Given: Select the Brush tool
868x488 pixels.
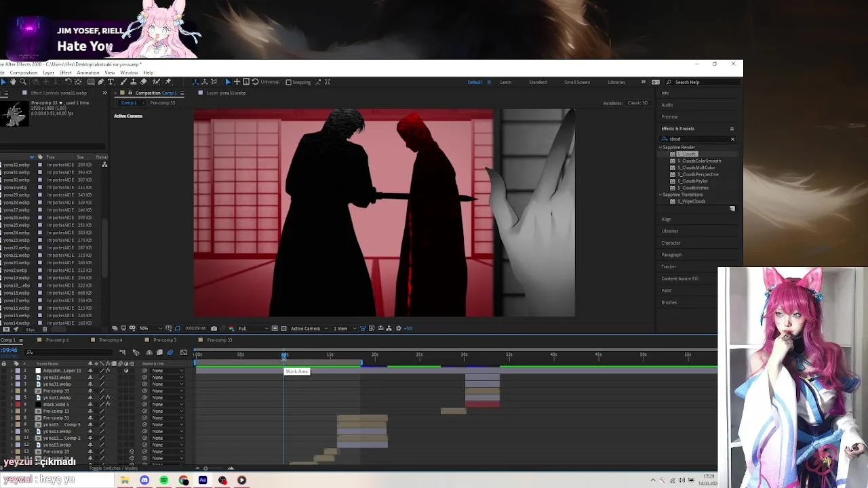Looking at the screenshot, I should click(123, 82).
